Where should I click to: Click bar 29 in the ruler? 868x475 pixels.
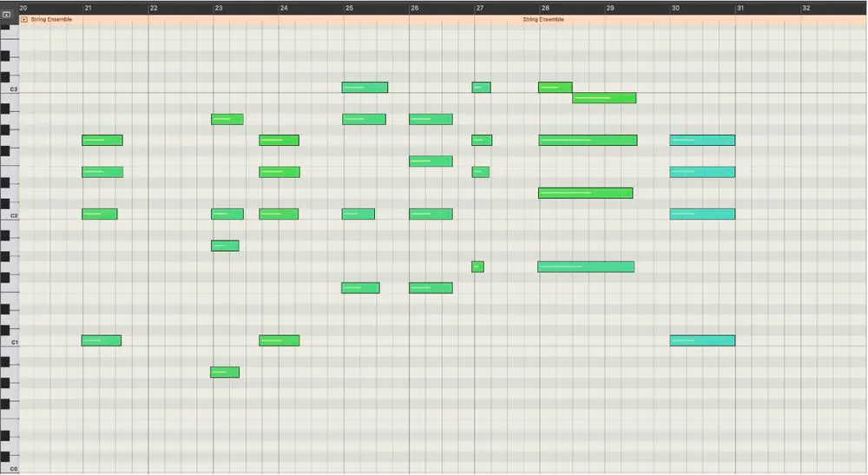tap(610, 8)
